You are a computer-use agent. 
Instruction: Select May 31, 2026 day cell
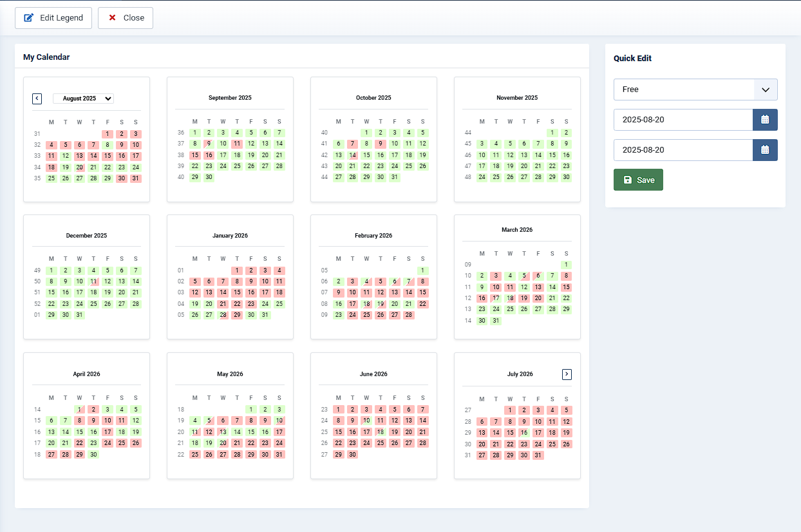(x=279, y=454)
